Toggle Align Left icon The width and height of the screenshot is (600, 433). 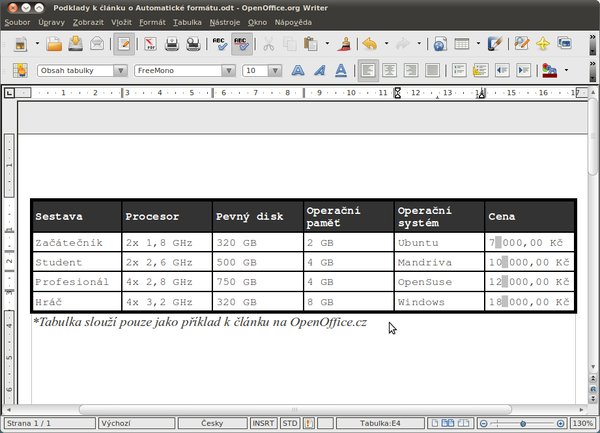[368, 70]
